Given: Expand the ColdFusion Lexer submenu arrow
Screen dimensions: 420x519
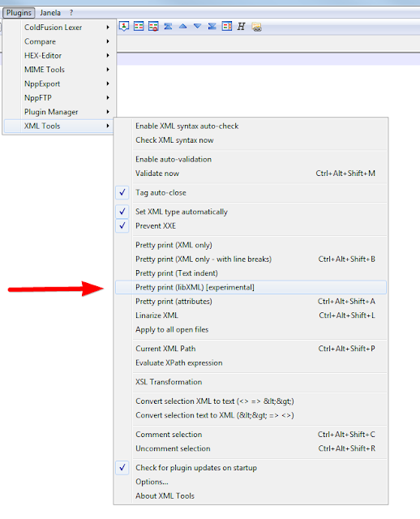Looking at the screenshot, I should tap(108, 27).
